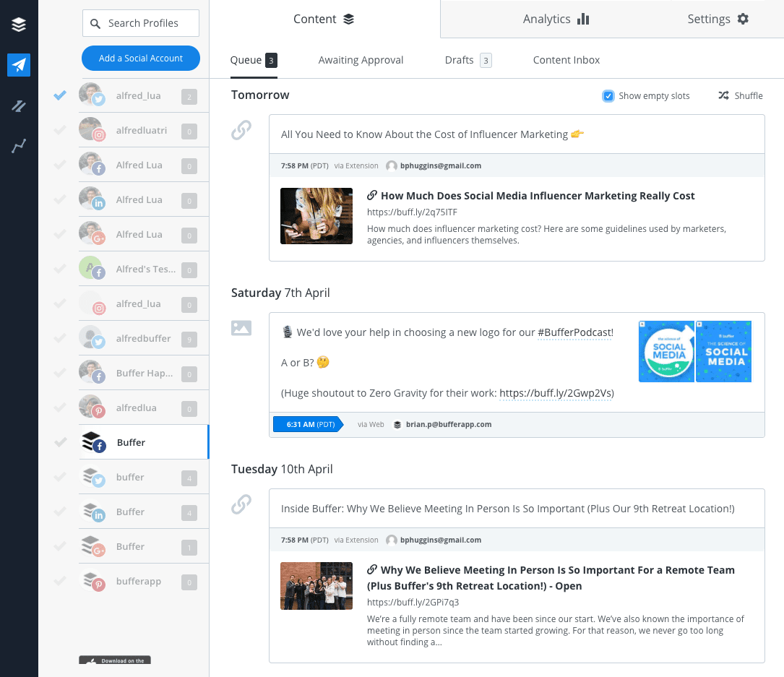Click the Add a Social Account button
The width and height of the screenshot is (784, 677).
click(x=140, y=58)
